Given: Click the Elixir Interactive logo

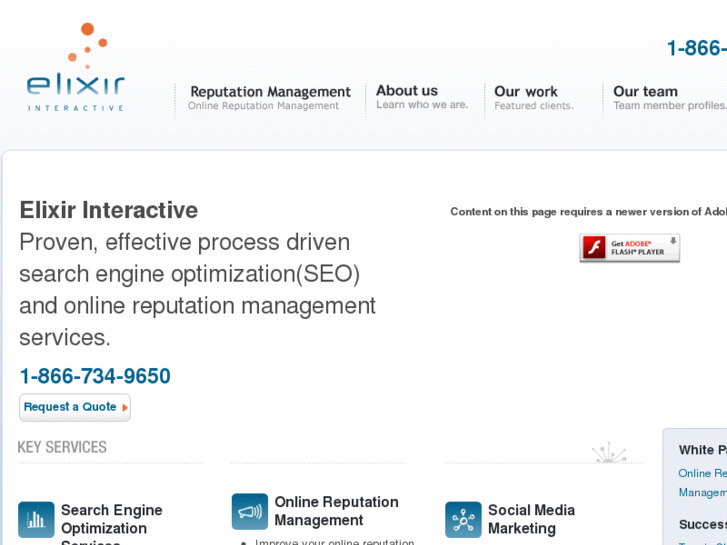Looking at the screenshot, I should [x=76, y=67].
